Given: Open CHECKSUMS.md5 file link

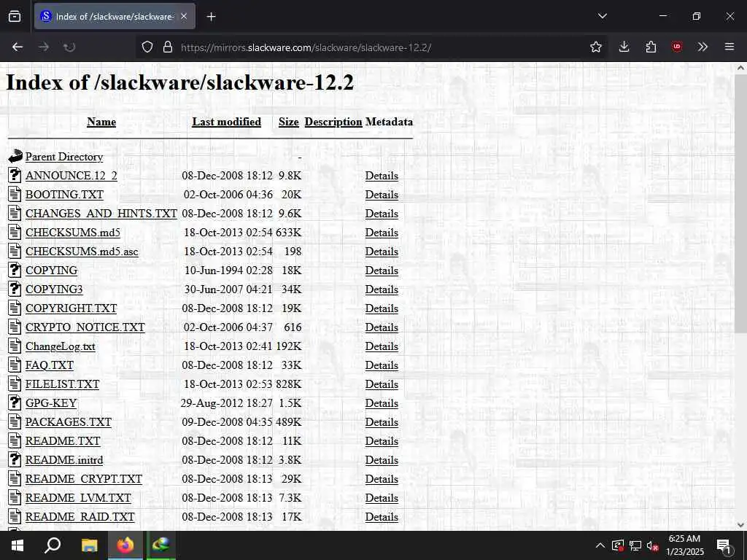Looking at the screenshot, I should pos(73,233).
